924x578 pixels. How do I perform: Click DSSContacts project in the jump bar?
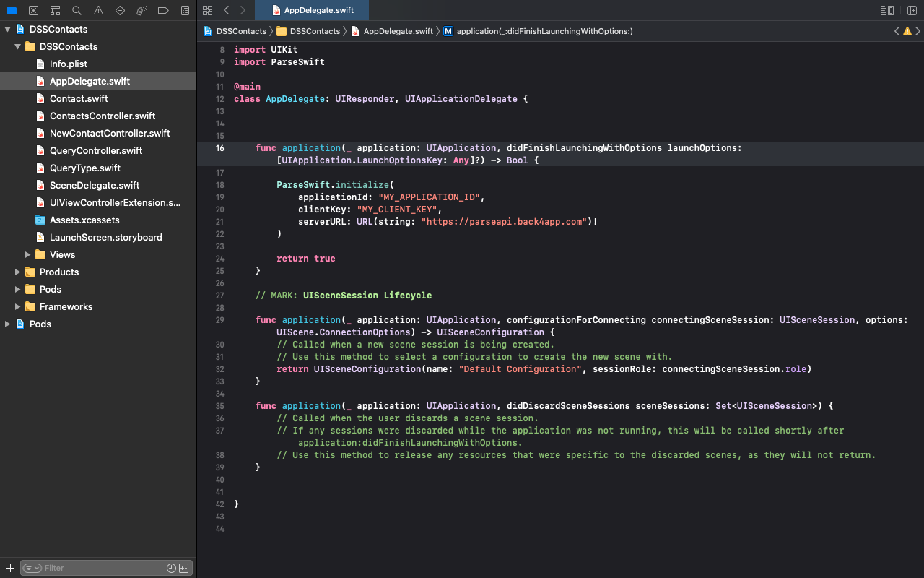point(235,31)
